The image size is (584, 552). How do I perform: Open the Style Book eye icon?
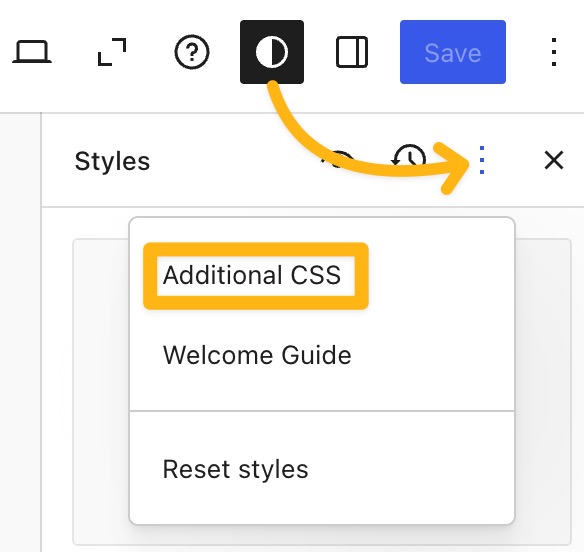pyautogui.click(x=338, y=159)
